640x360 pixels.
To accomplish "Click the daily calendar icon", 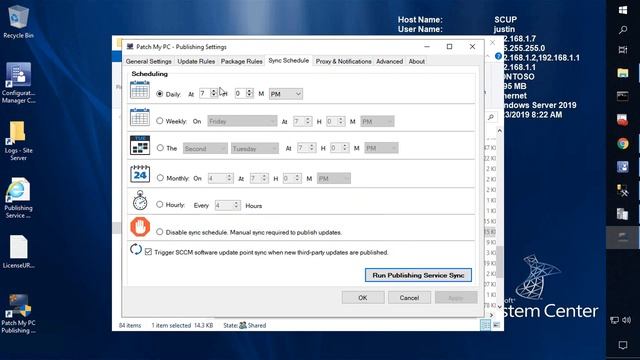I will click(140, 90).
